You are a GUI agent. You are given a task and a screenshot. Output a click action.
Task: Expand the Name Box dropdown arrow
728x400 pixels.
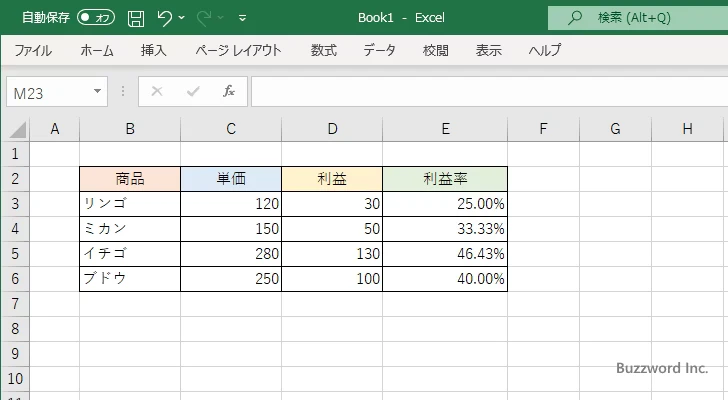tap(98, 91)
